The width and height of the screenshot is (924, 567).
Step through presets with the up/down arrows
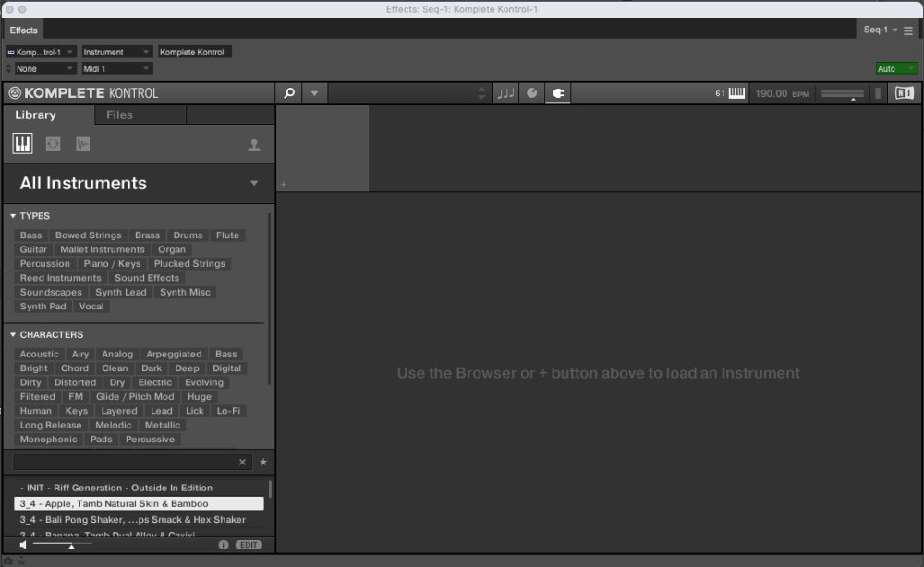481,93
